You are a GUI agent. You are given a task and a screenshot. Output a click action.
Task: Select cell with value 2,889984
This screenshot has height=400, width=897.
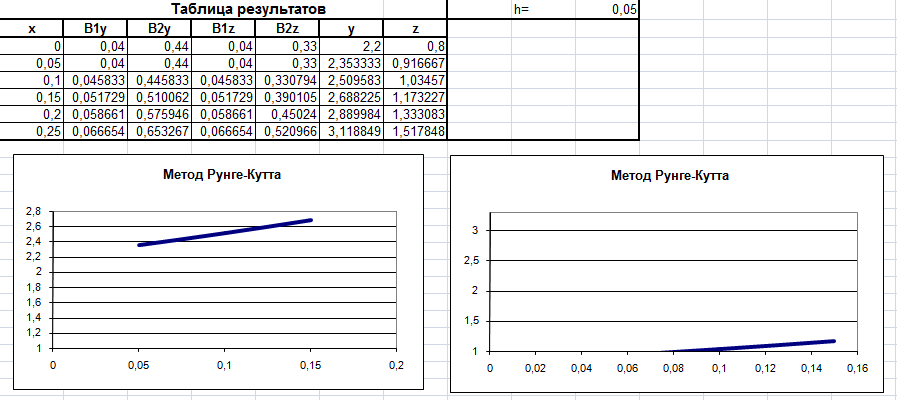pyautogui.click(x=351, y=114)
